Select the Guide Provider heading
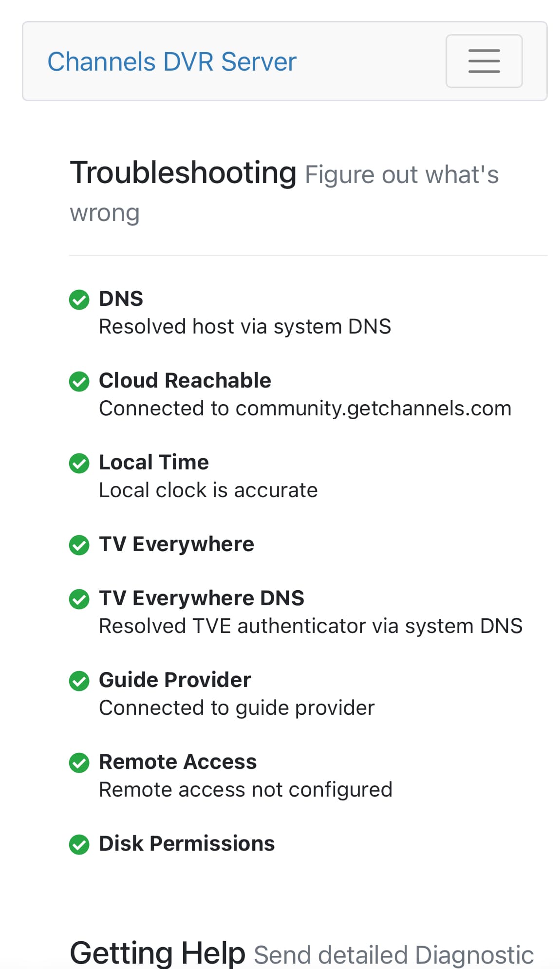The height and width of the screenshot is (969, 560). pyautogui.click(x=175, y=680)
